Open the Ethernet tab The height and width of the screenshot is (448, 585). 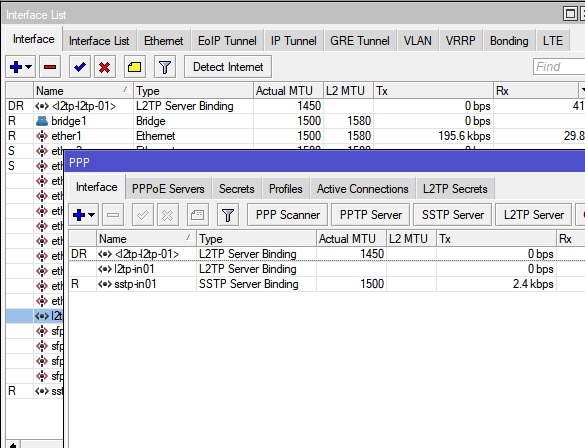pyautogui.click(x=163, y=41)
